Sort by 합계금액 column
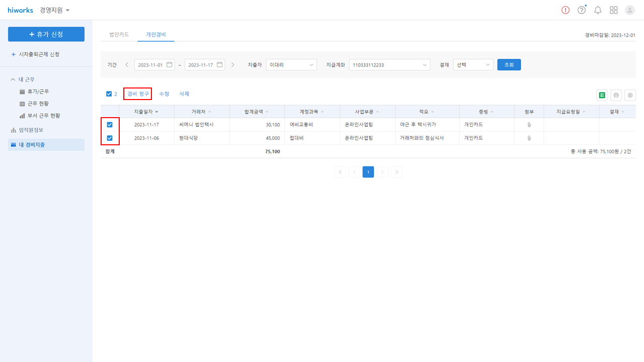Screen dimensions: 644x362 tap(257, 112)
